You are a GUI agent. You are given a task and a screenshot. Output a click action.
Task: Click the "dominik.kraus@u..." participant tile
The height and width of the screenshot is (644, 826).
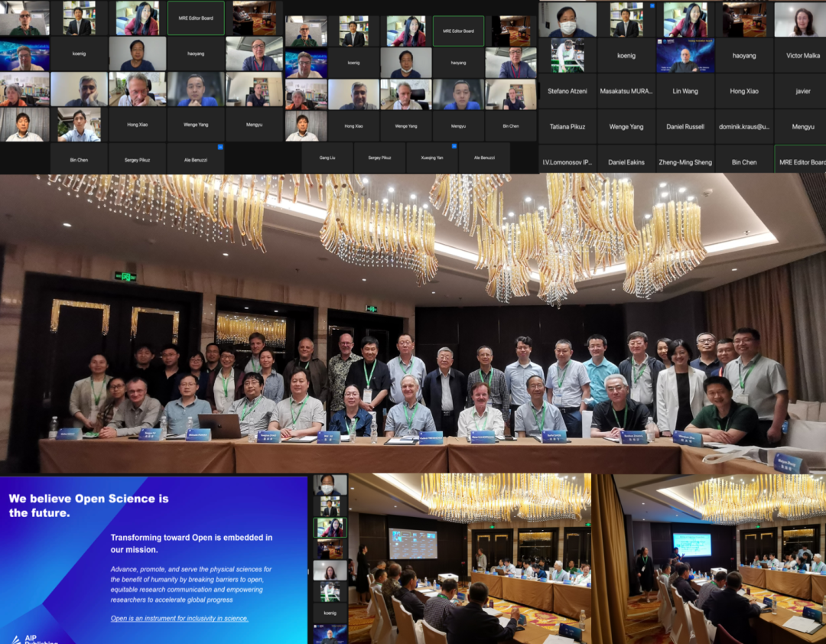pos(744,126)
